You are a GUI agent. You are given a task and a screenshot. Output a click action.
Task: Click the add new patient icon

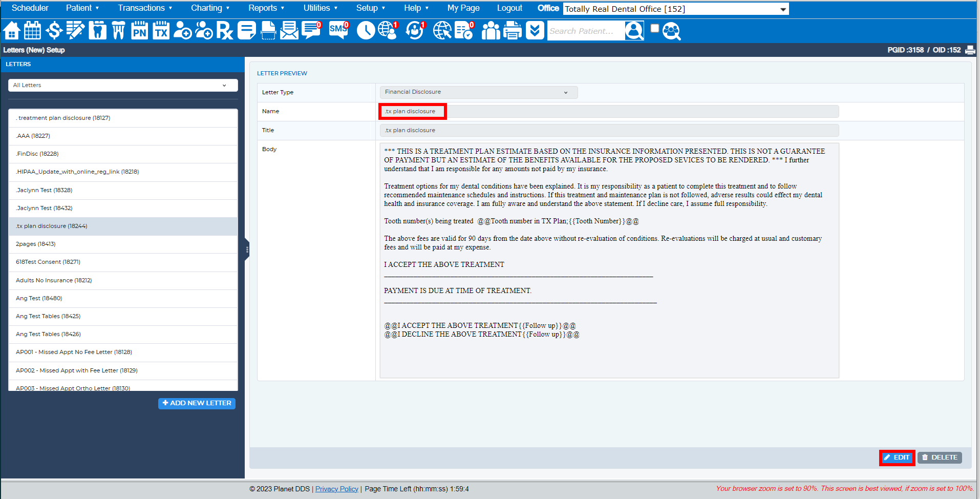[182, 30]
